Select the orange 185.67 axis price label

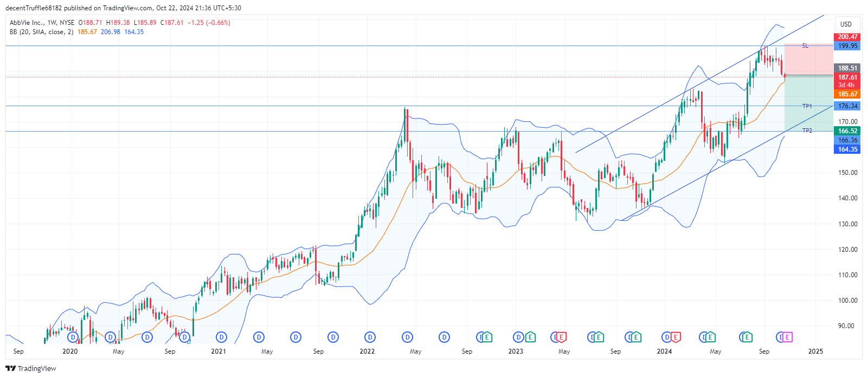pyautogui.click(x=847, y=94)
